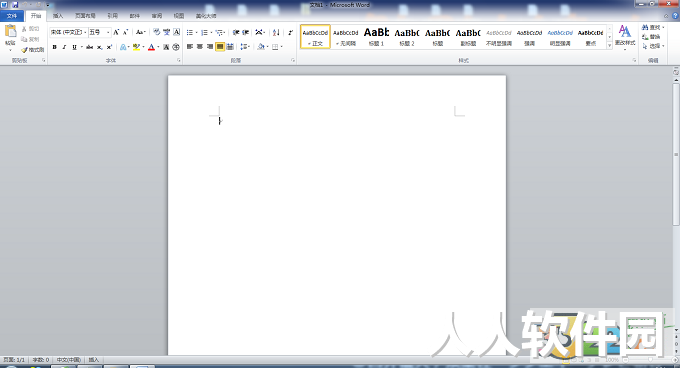Switch to the Insert (插入) tab
The image size is (680, 368).
point(58,16)
